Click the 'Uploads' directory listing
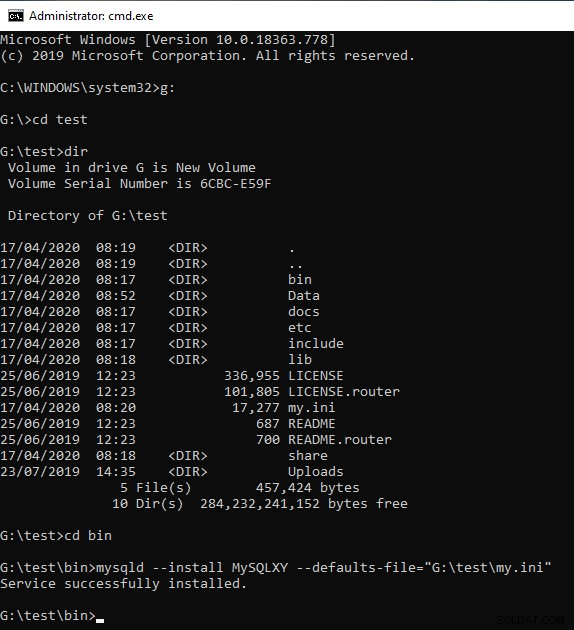The image size is (574, 630). tap(316, 472)
